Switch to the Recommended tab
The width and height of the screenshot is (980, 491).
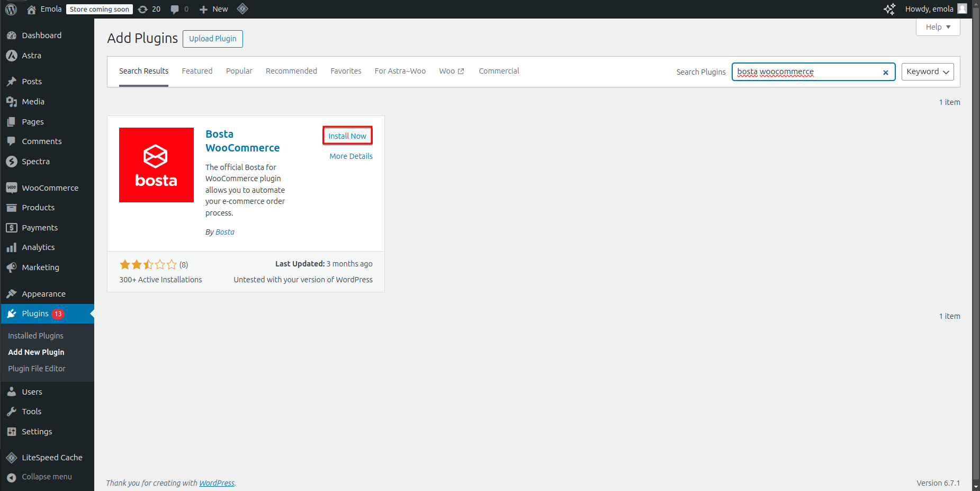[291, 72]
